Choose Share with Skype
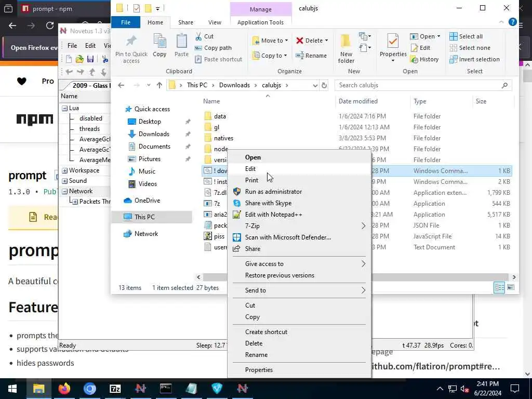Screen dimensions: 532x399 tap(299, 203)
